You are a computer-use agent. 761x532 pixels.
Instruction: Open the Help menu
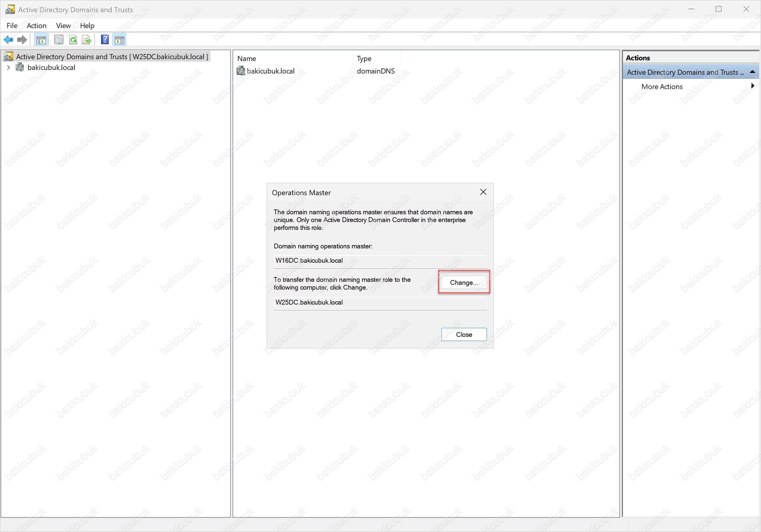click(x=87, y=25)
